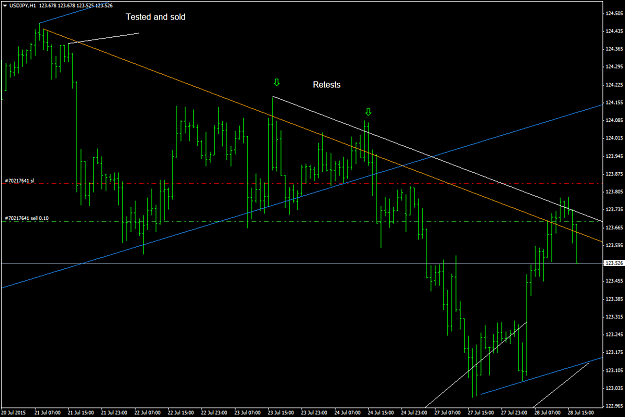
Task: Click the 124.295 price axis label
Action: pyautogui.click(x=614, y=67)
